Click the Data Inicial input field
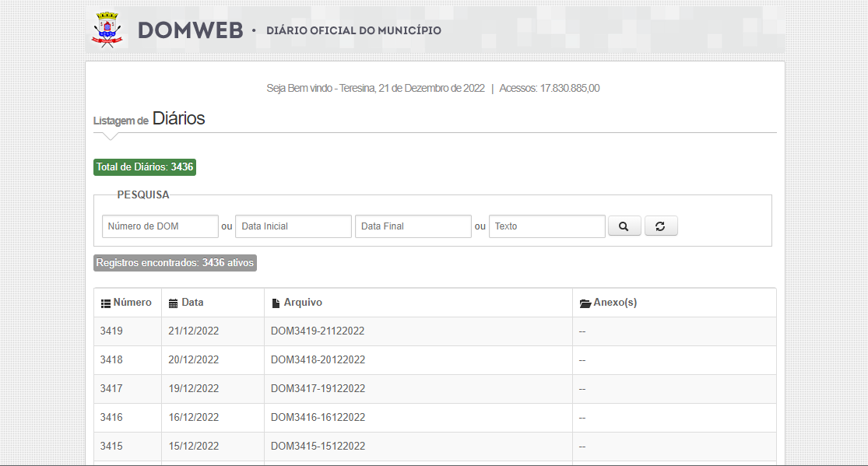The width and height of the screenshot is (868, 466). pyautogui.click(x=293, y=226)
